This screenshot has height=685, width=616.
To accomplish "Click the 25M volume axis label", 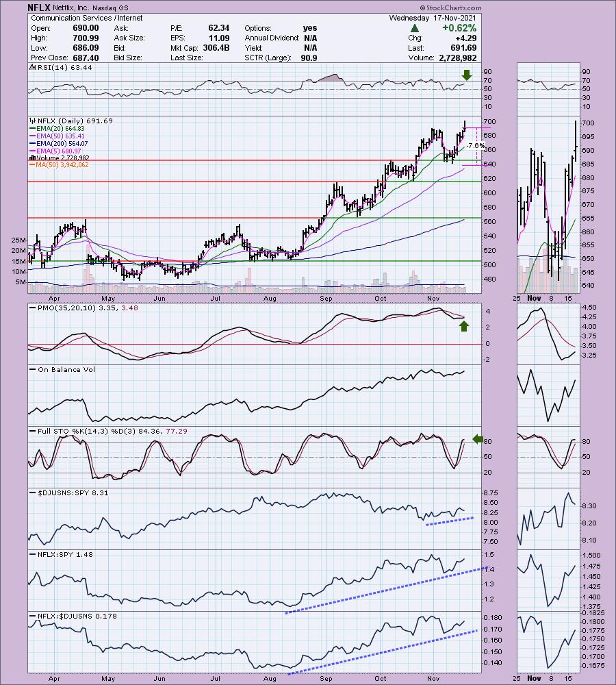I will (18, 240).
